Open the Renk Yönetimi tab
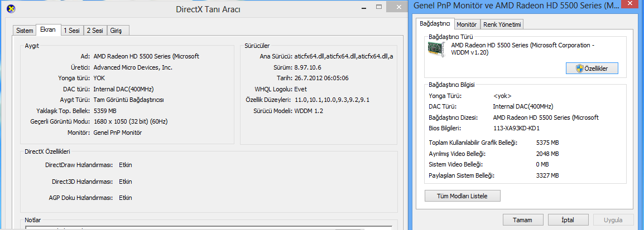 [502, 25]
